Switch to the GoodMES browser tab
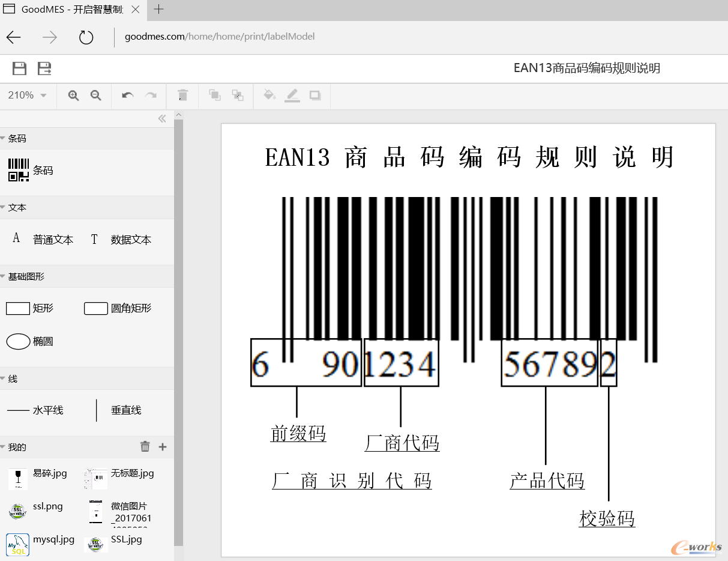728x561 pixels. coord(72,9)
